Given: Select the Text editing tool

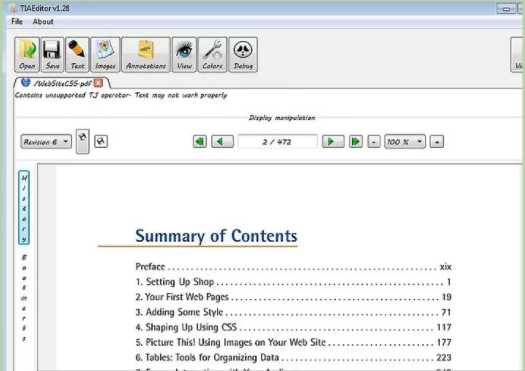Looking at the screenshot, I should tap(77, 55).
